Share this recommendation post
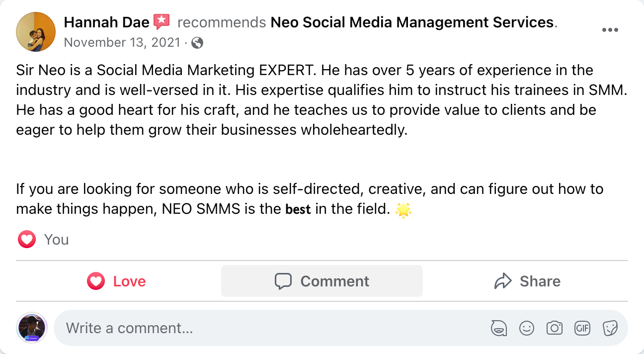644x354 pixels. point(527,281)
